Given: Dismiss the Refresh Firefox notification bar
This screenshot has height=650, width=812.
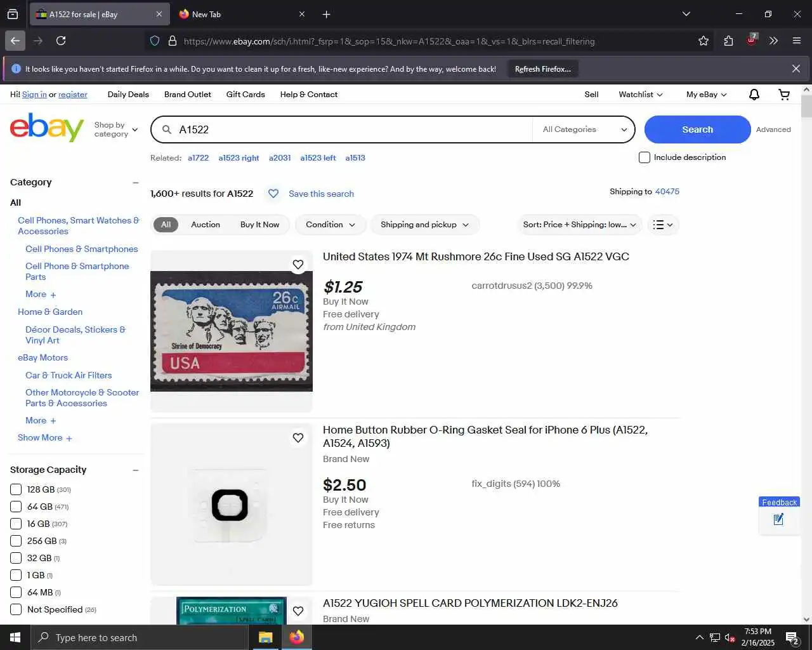Looking at the screenshot, I should coord(796,69).
